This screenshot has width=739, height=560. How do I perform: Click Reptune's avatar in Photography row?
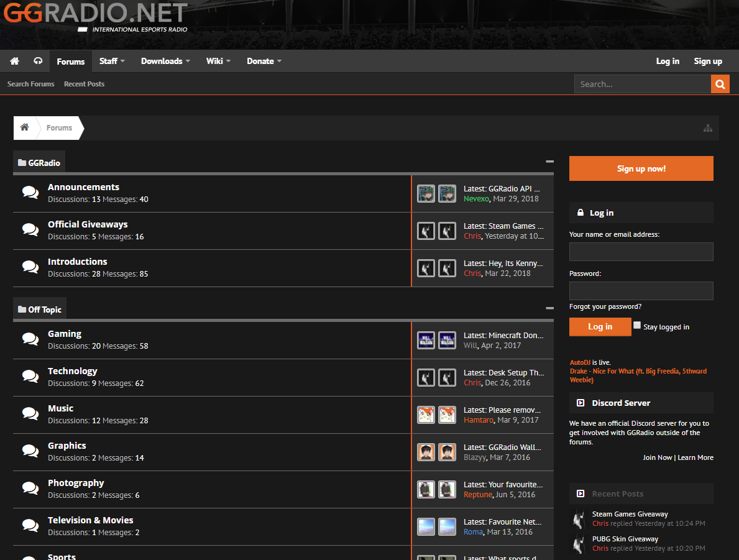point(426,489)
